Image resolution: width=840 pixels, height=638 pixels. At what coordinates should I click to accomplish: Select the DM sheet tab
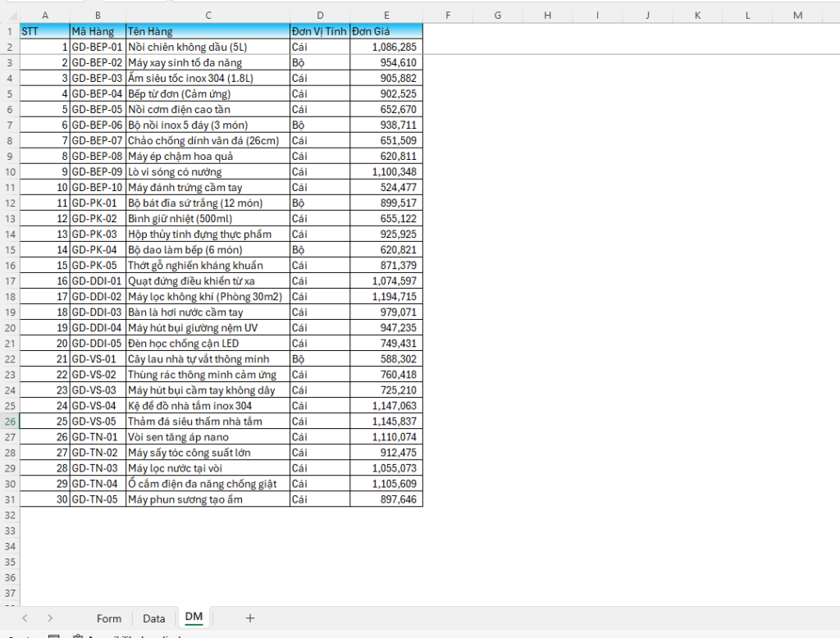click(194, 617)
